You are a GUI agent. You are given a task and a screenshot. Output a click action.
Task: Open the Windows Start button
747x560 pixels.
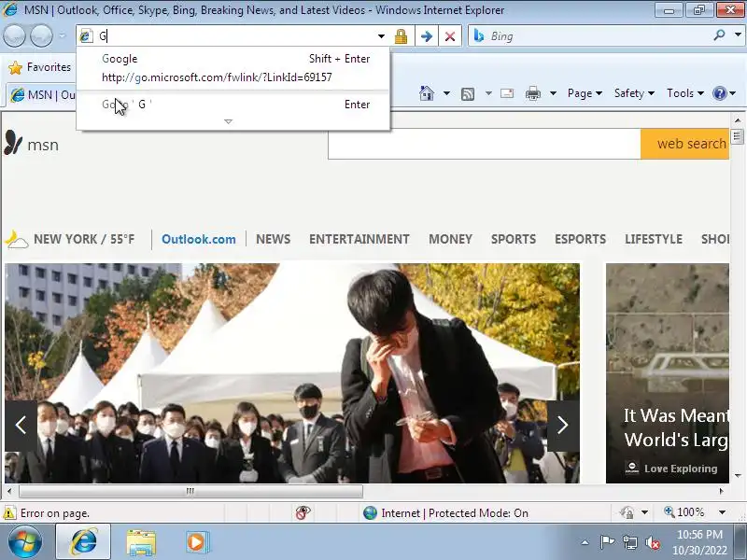point(25,542)
